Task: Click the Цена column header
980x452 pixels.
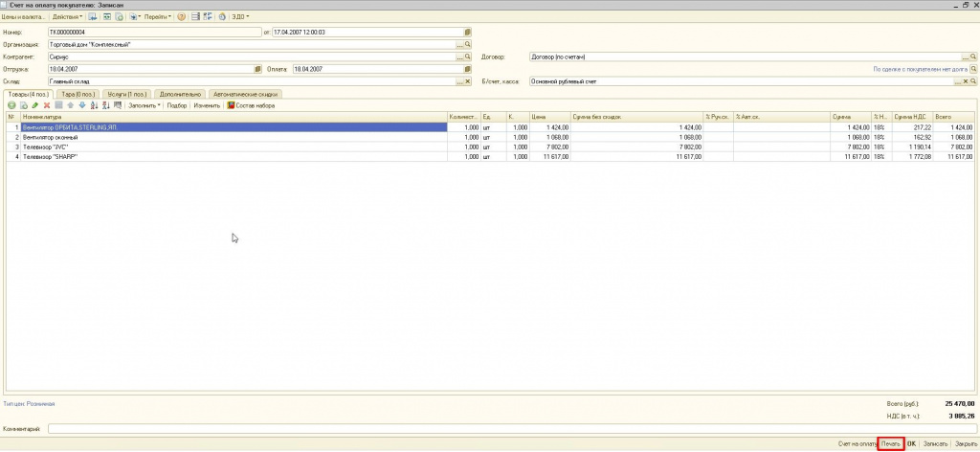Action: click(x=549, y=117)
